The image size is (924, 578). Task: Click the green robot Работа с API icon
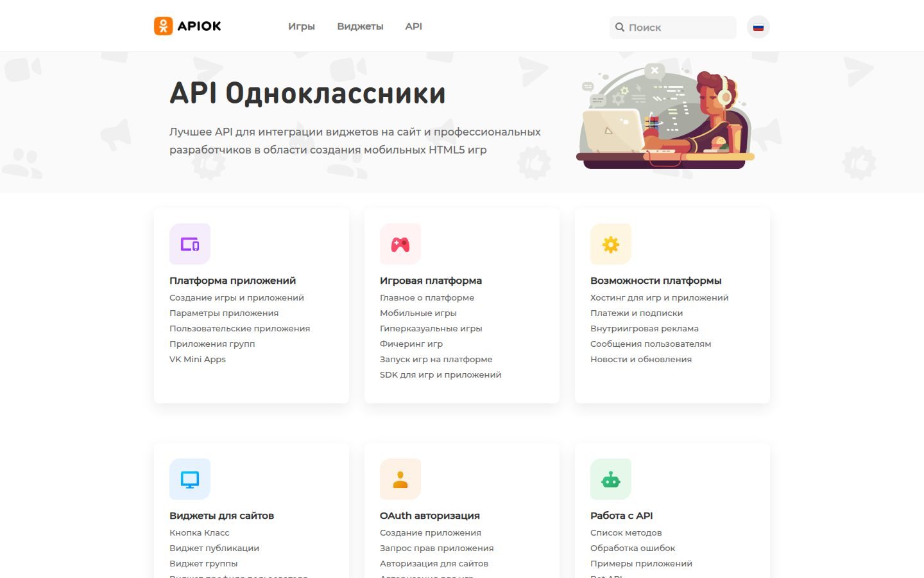tap(611, 479)
